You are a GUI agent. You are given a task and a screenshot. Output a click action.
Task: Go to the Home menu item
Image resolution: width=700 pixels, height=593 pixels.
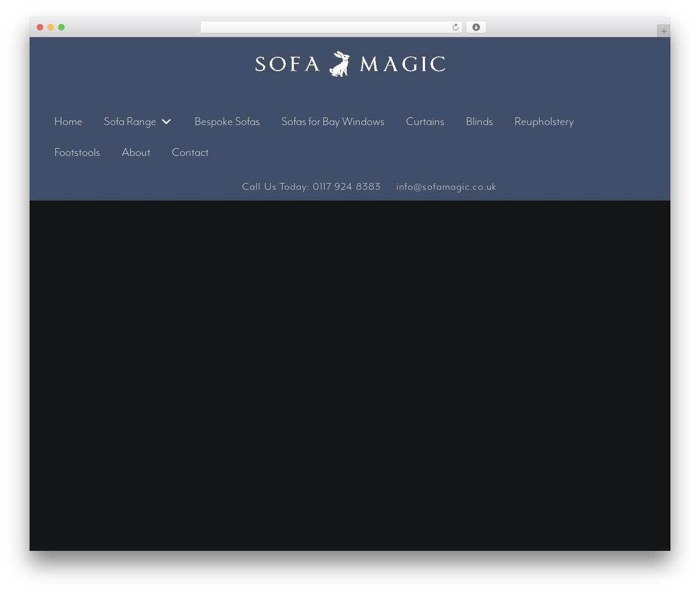68,121
